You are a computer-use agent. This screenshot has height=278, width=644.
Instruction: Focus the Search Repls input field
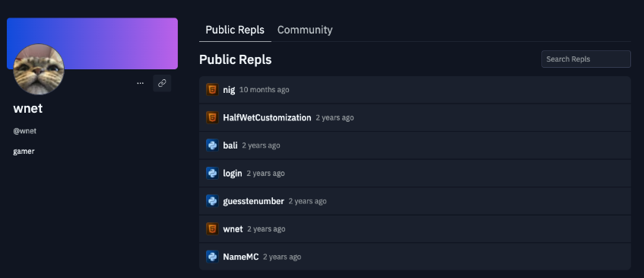coord(586,59)
